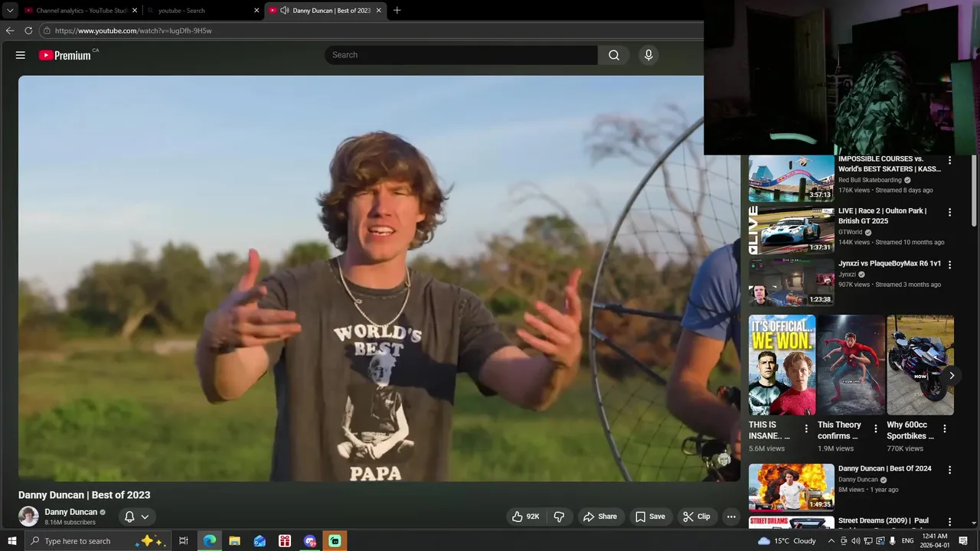Open more actions ellipsis below video
The height and width of the screenshot is (551, 980).
pyautogui.click(x=731, y=517)
